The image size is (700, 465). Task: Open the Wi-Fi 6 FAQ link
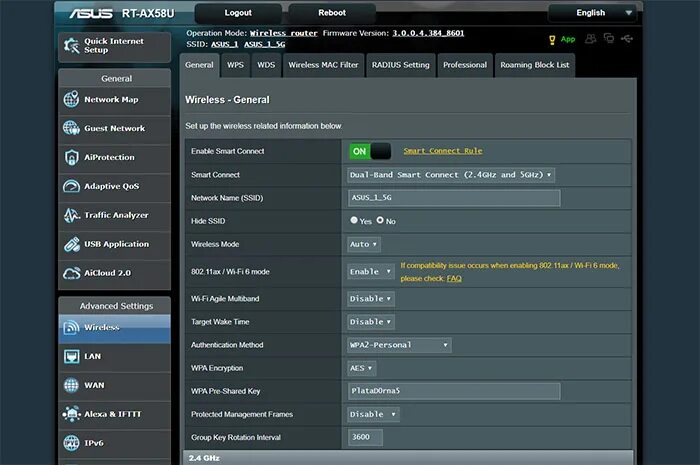[x=454, y=278]
